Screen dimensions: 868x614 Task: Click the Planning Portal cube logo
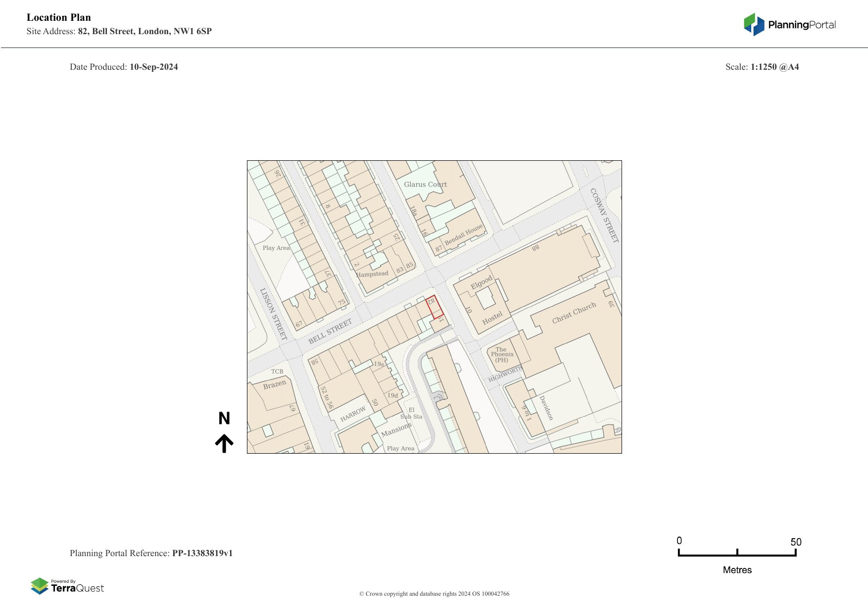coord(754,24)
